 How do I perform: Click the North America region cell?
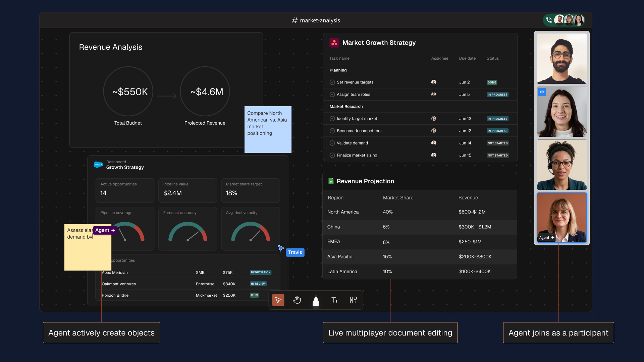tap(343, 212)
